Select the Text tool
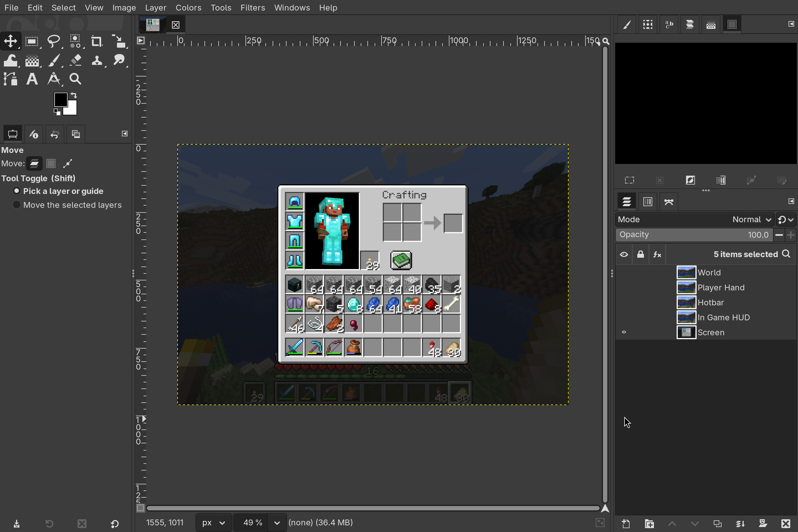 [x=32, y=79]
